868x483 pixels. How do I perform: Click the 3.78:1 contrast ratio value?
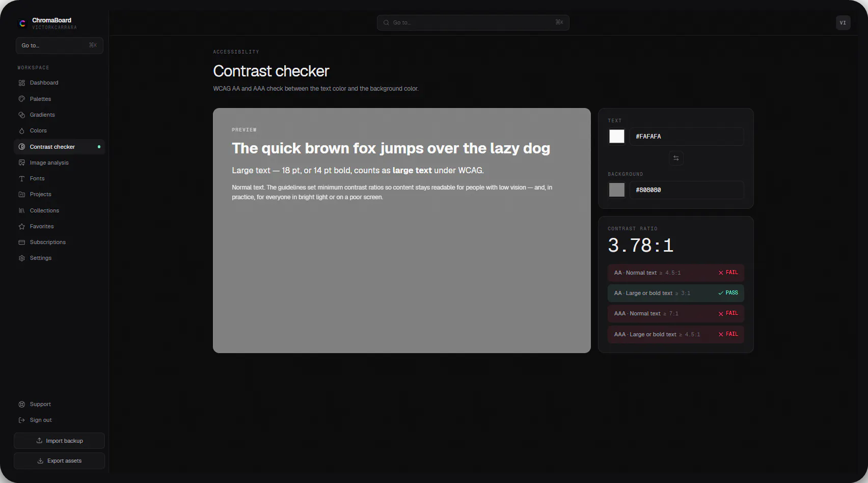point(641,246)
